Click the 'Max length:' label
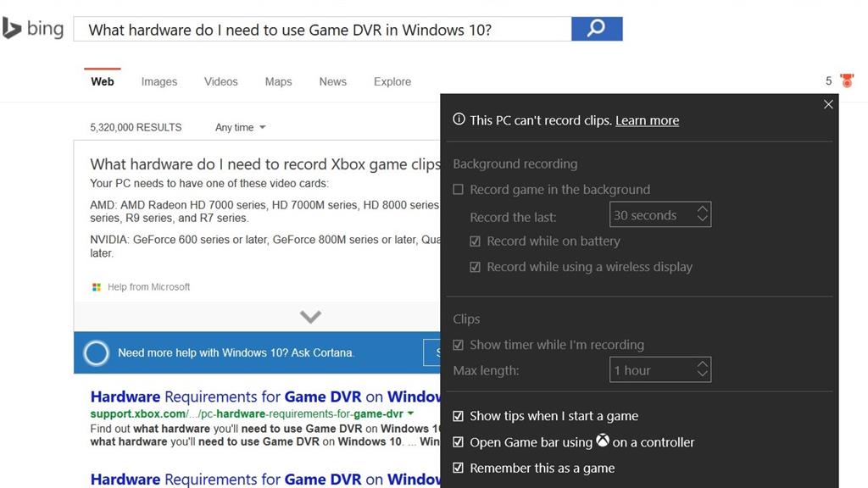The height and width of the screenshot is (488, 868). pyautogui.click(x=486, y=371)
